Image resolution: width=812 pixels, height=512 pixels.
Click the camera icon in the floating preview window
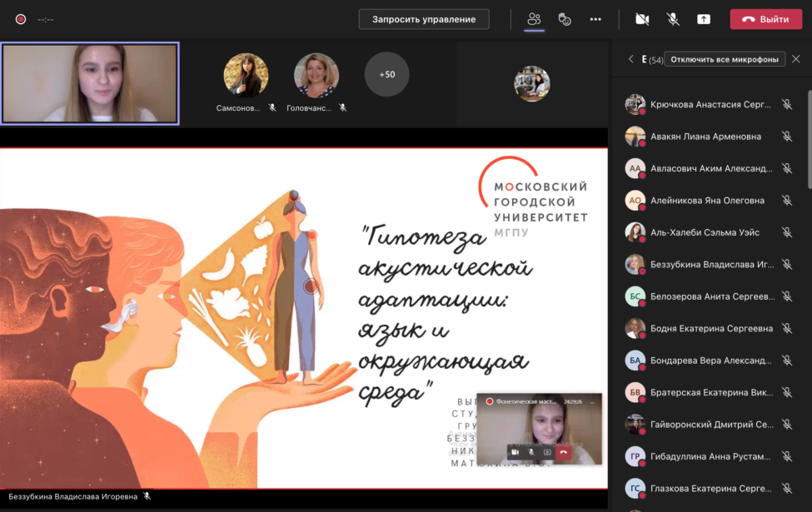515,452
